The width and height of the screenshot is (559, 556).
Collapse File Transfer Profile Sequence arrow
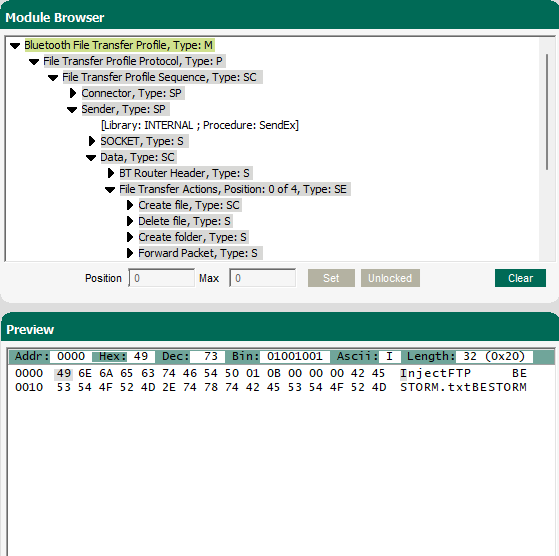click(53, 78)
